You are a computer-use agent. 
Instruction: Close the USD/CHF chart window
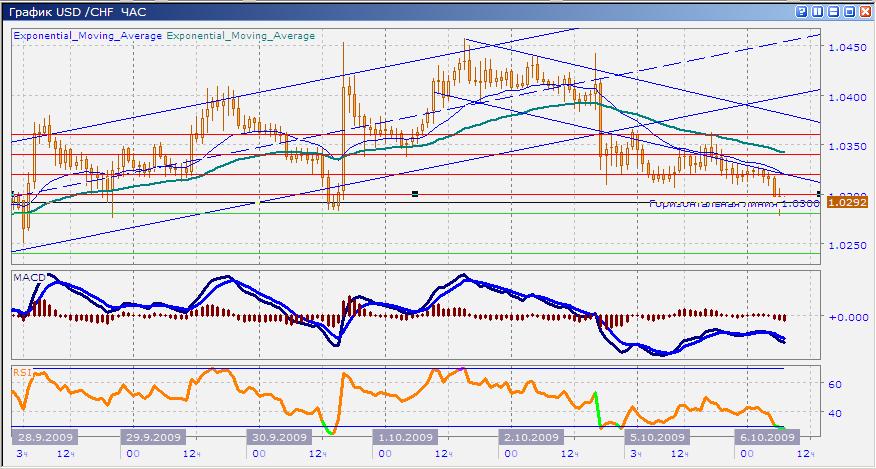(865, 10)
